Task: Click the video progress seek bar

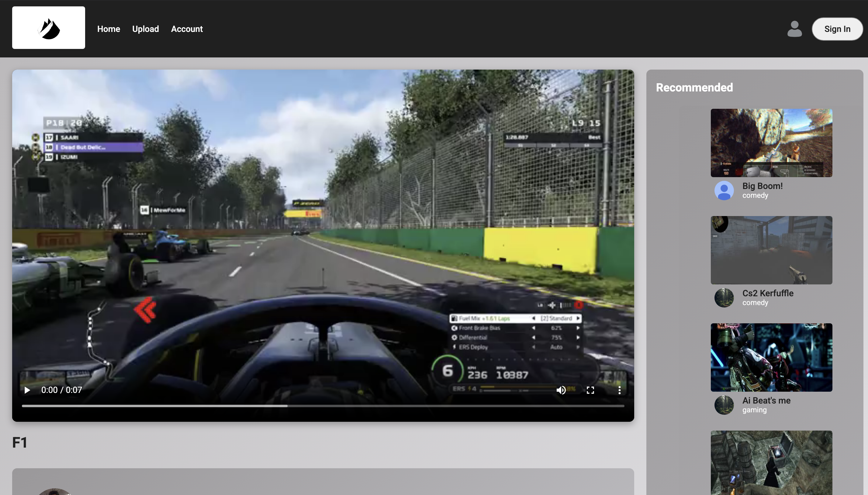Action: (x=323, y=406)
